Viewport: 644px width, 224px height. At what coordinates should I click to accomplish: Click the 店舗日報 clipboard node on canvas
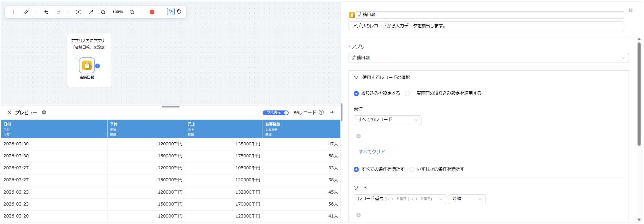[x=87, y=65]
